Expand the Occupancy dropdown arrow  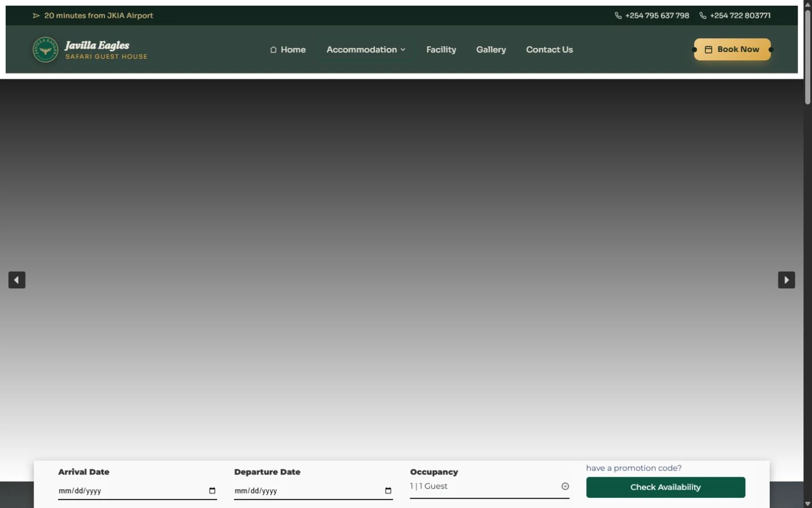(565, 486)
